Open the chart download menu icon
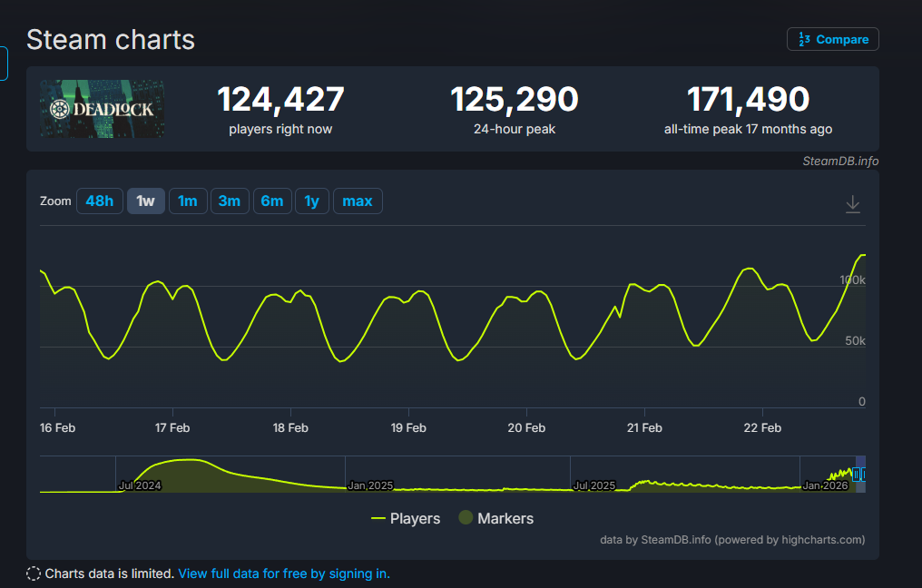This screenshot has height=588, width=922. coord(853,204)
